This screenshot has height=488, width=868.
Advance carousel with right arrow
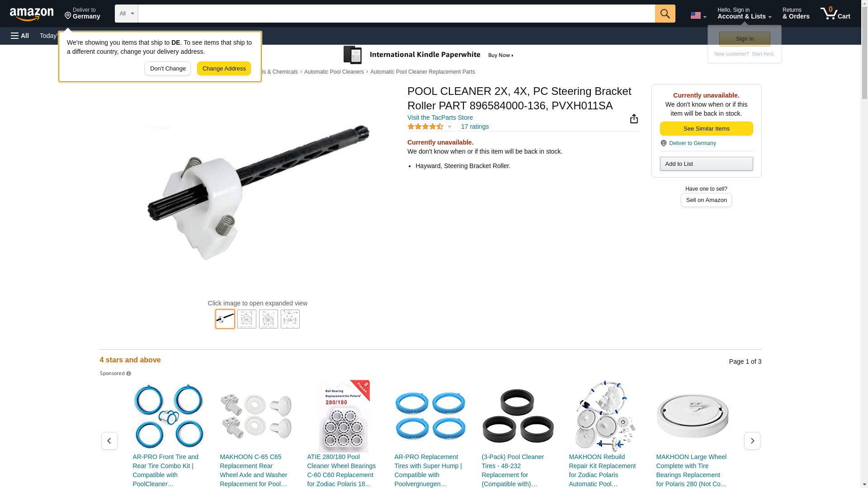coord(752,441)
